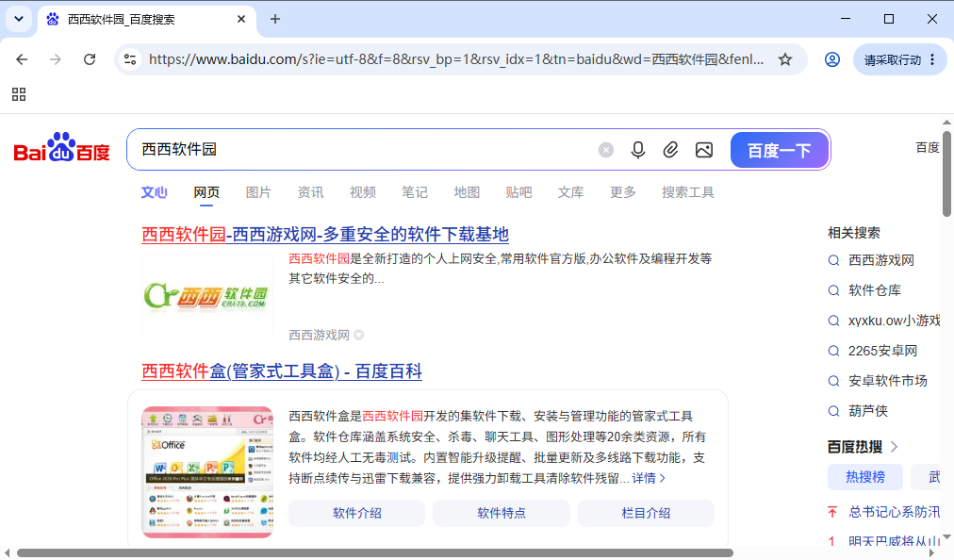The height and width of the screenshot is (560, 954).
Task: Open the 西西游戏网 source link
Action: (x=319, y=335)
